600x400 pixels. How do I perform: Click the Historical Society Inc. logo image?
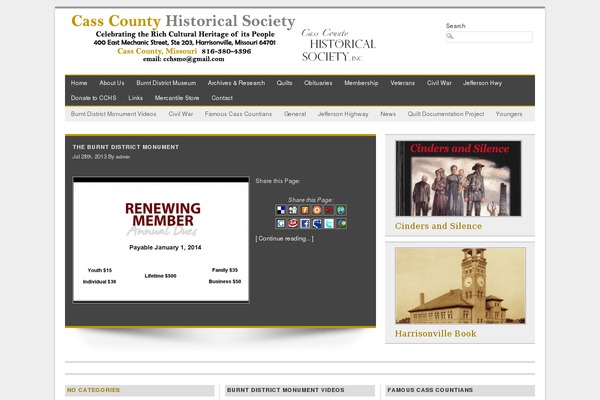click(x=338, y=45)
